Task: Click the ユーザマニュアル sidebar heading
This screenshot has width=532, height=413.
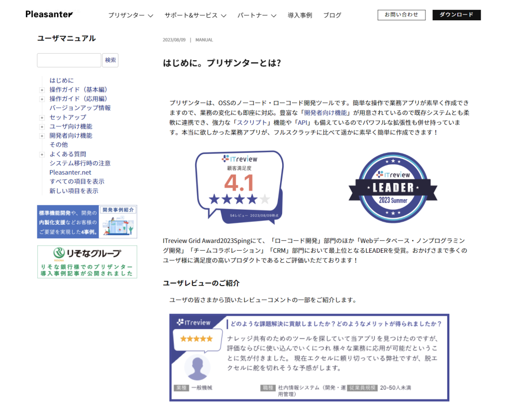Action: 66,38
